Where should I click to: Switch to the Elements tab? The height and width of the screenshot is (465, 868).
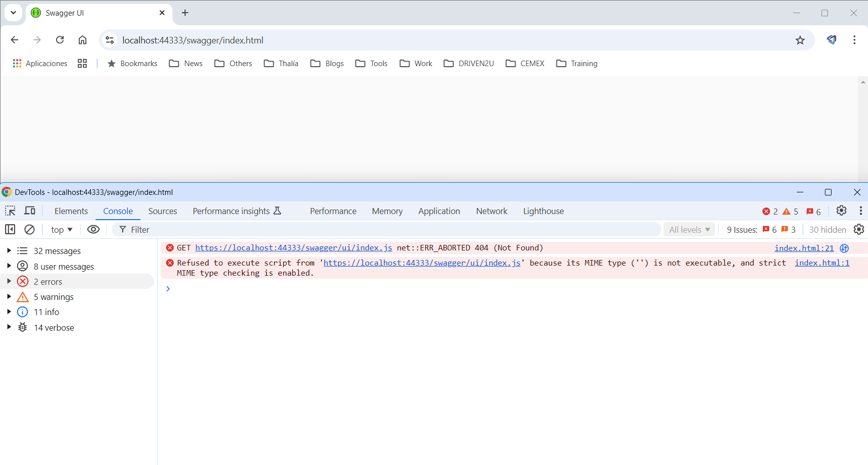pos(71,211)
